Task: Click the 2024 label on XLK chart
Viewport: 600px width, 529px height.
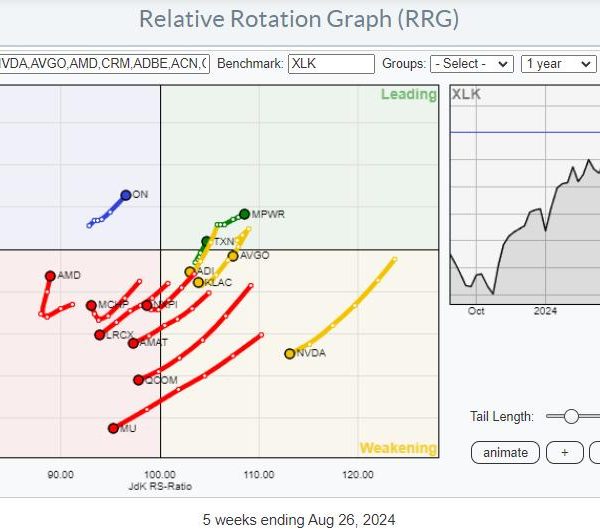Action: click(545, 311)
